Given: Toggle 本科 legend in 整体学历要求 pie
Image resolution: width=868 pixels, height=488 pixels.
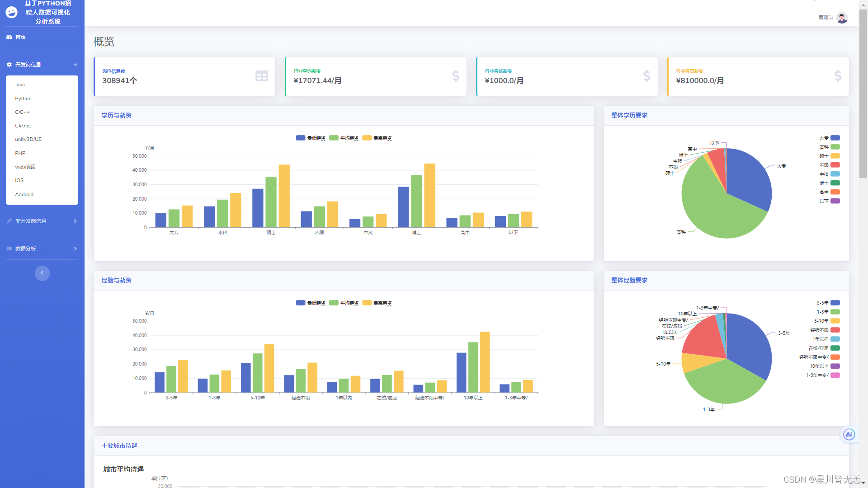Looking at the screenshot, I should tap(835, 147).
